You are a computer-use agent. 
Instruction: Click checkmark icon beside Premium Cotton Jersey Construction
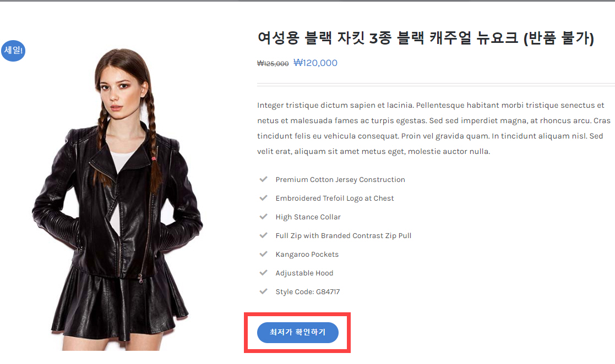click(x=263, y=179)
